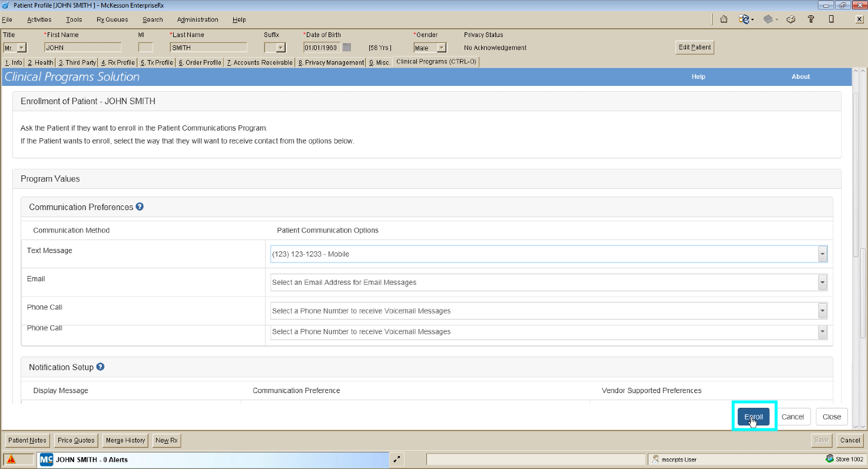Switch to the 5. Tx Profile tab
This screenshot has height=469, width=868.
157,62
